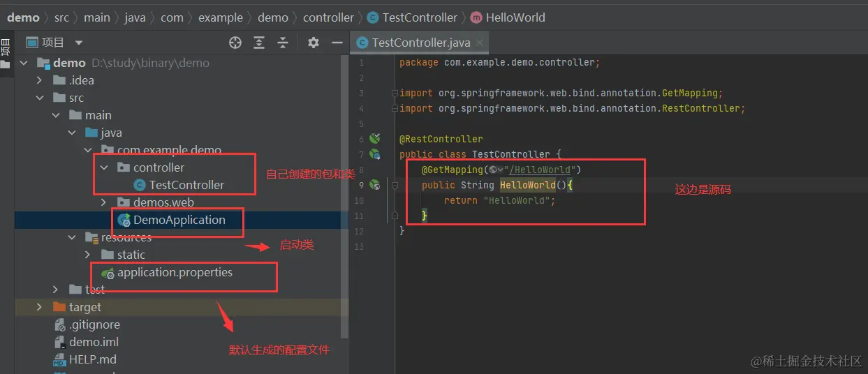Click the GetMapping import statement

click(561, 93)
